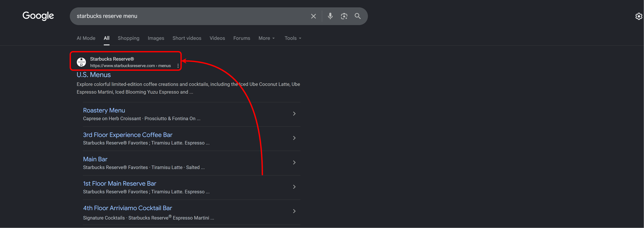Open search by image camera icon
The width and height of the screenshot is (644, 228).
(344, 16)
